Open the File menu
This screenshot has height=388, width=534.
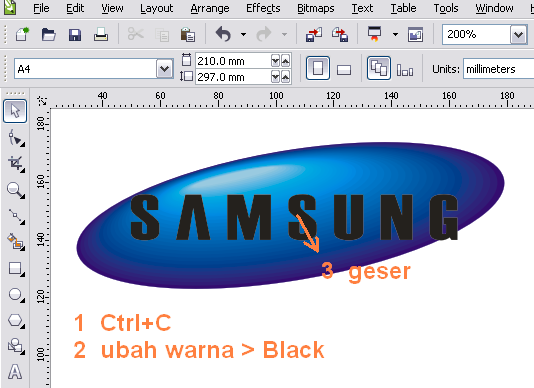tap(41, 8)
